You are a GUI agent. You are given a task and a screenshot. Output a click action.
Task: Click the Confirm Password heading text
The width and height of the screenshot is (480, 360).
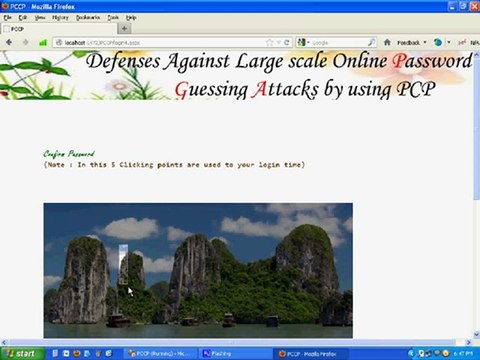click(x=69, y=154)
